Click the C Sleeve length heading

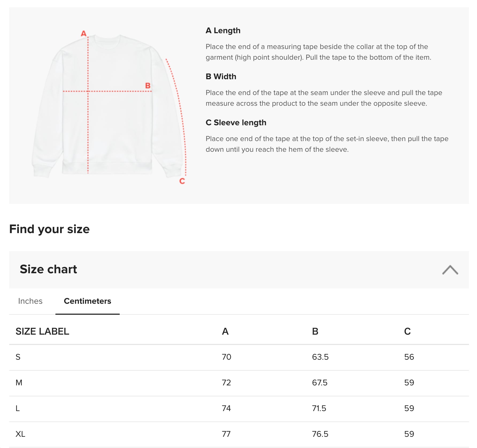coord(236,123)
